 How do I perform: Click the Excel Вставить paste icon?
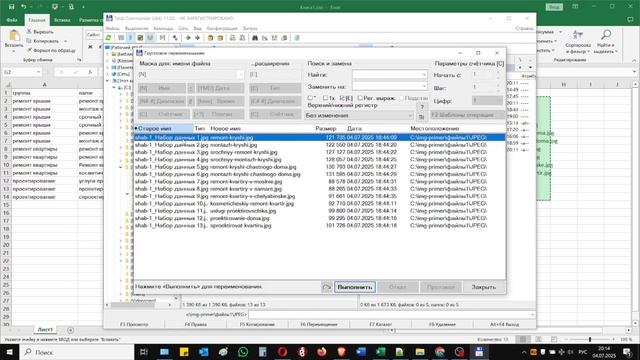click(x=14, y=37)
